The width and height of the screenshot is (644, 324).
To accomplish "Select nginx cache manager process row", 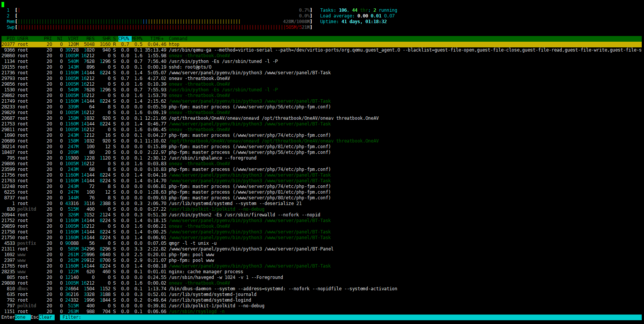I will click(321, 272).
